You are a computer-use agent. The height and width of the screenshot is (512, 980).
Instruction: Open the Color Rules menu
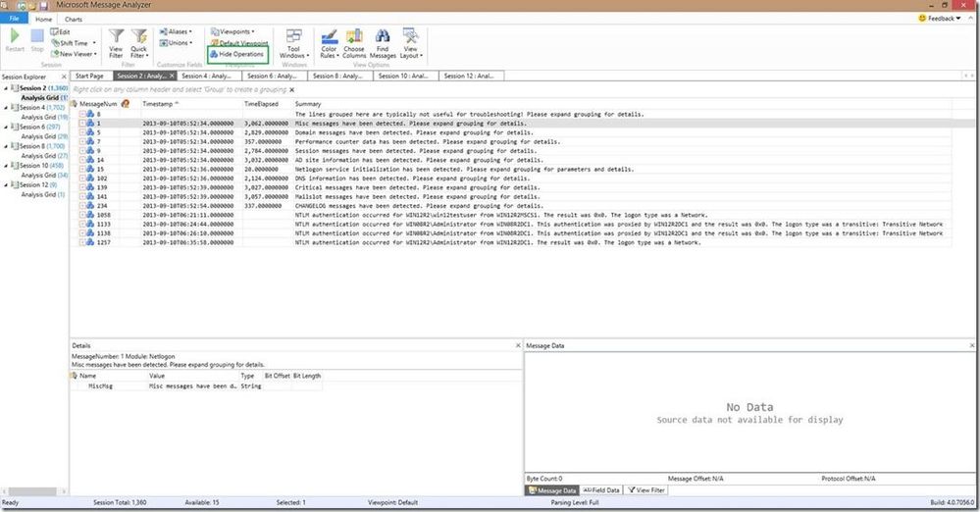coord(329,43)
